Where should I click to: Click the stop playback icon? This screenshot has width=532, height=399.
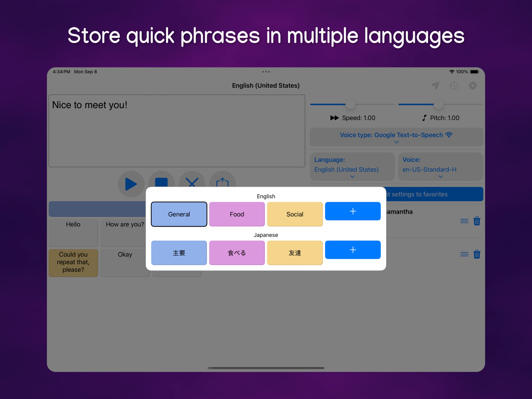[x=162, y=183]
